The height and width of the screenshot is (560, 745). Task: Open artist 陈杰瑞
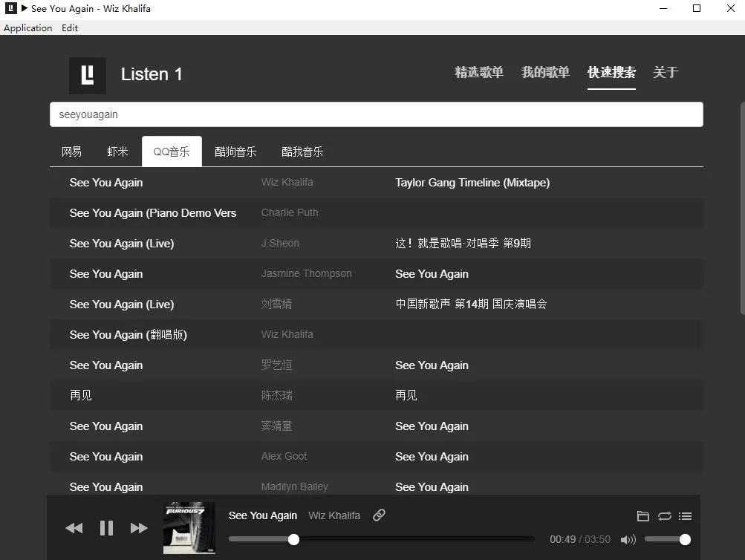(x=276, y=395)
